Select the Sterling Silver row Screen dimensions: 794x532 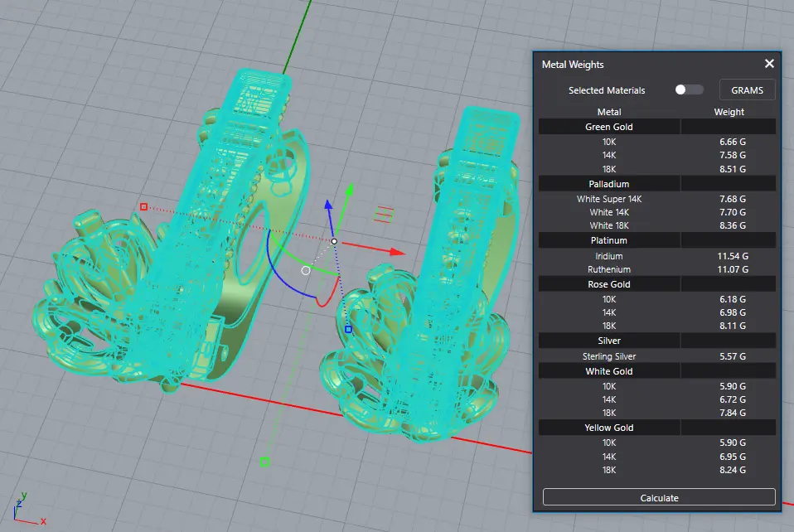(x=656, y=356)
